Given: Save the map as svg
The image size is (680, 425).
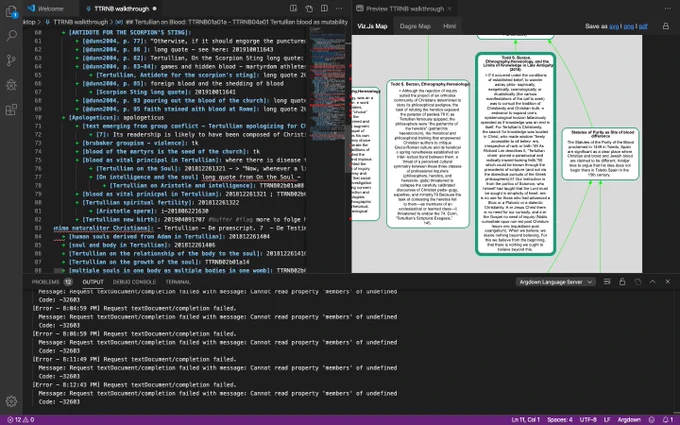Looking at the screenshot, I should point(614,26).
